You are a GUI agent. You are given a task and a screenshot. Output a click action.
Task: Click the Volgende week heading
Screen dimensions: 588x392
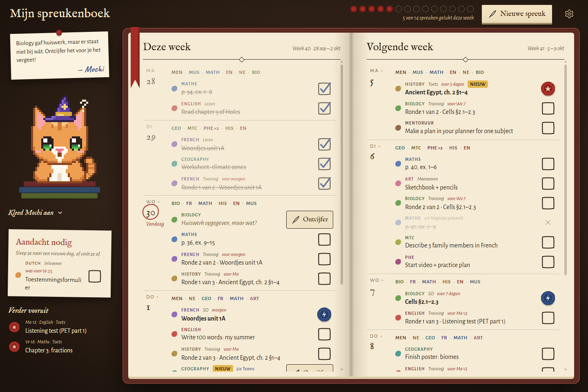point(400,47)
